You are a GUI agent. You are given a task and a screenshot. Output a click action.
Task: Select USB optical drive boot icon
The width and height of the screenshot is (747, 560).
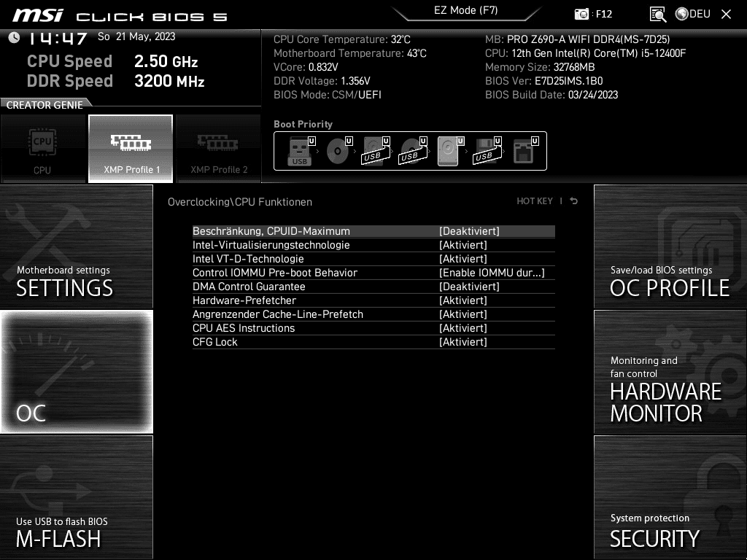[413, 152]
